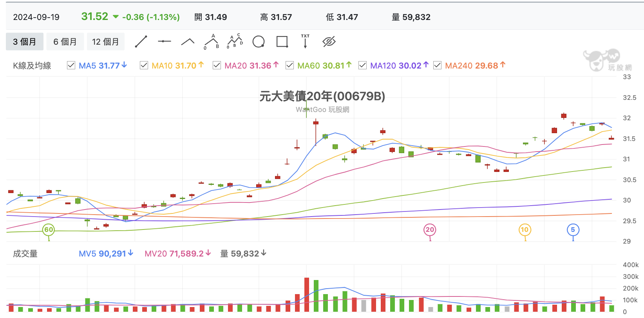Viewport: 644px width, 318px height.
Task: Click the tallest red volume bar
Action: pos(307,295)
